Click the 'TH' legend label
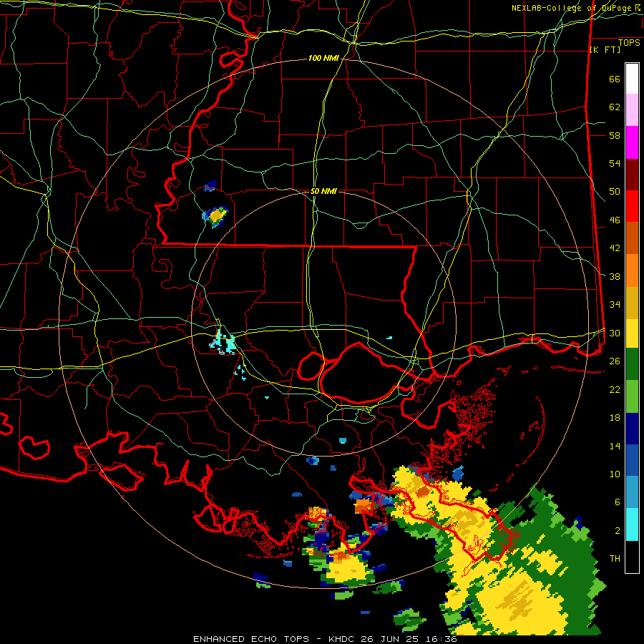Image resolution: width=644 pixels, height=644 pixels. coord(615,559)
